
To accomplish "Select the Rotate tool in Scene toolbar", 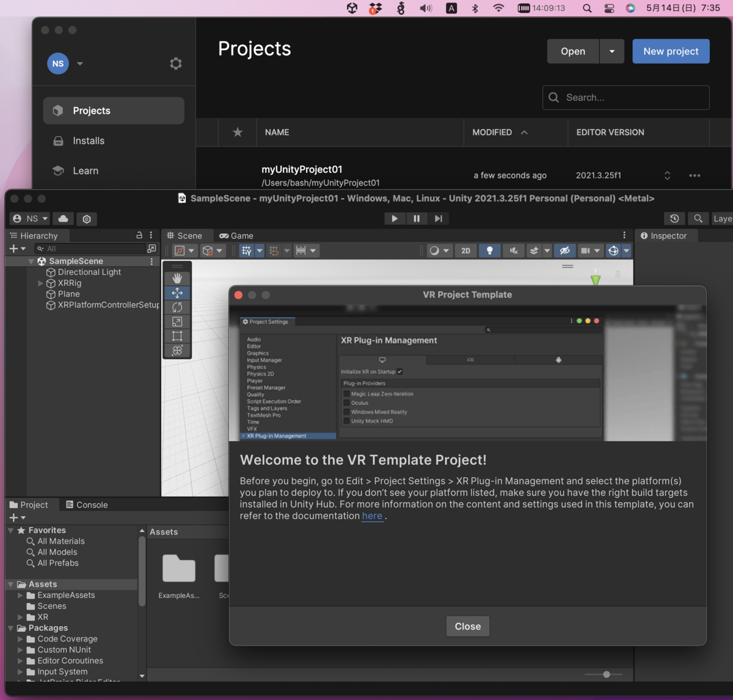I will pos(177,307).
